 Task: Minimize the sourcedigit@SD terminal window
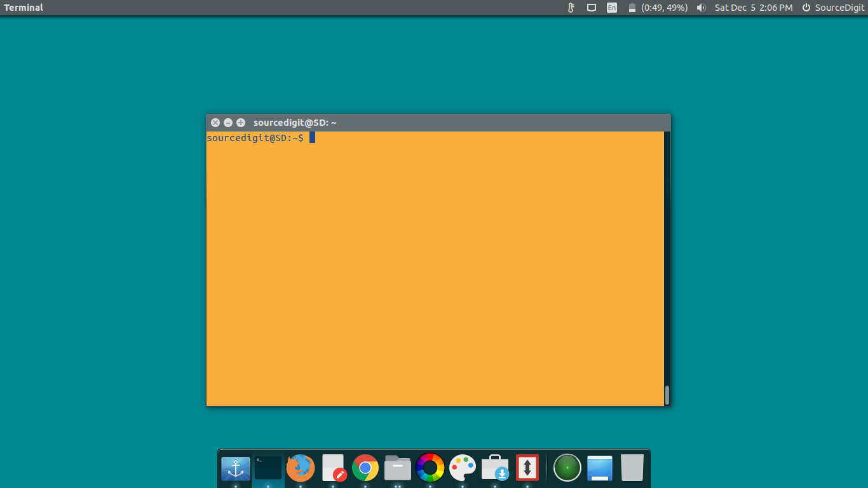[x=228, y=123]
